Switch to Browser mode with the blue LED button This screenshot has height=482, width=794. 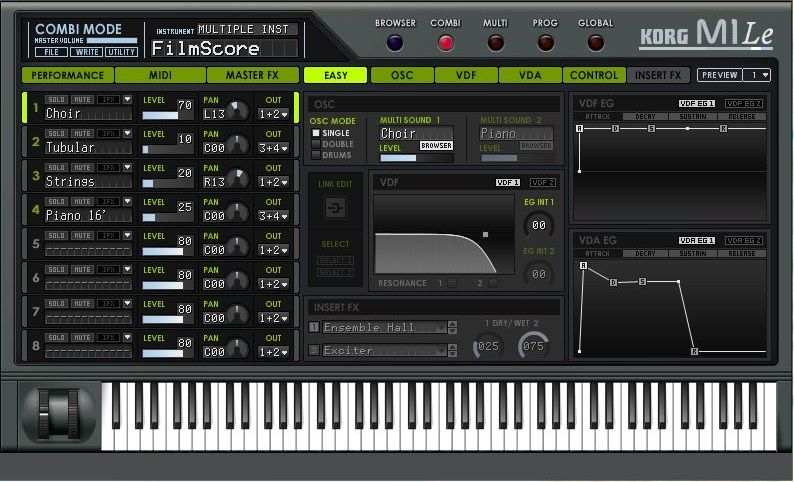[395, 43]
